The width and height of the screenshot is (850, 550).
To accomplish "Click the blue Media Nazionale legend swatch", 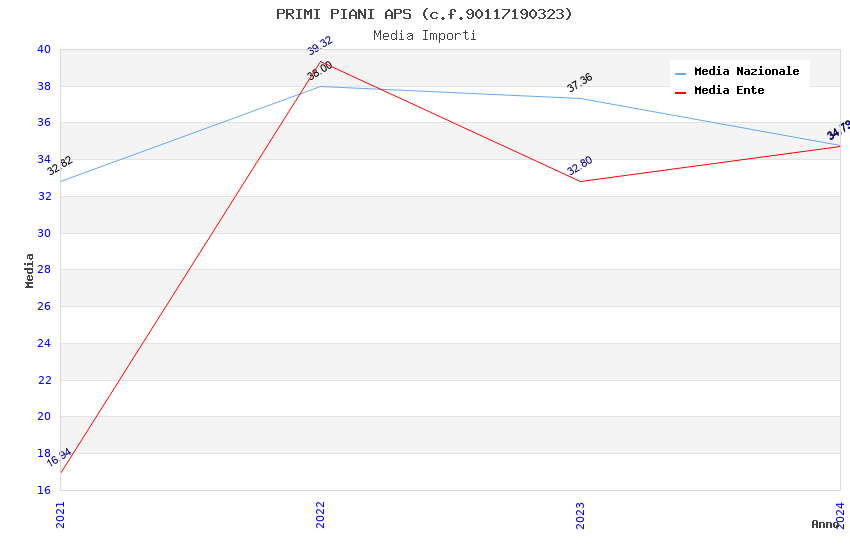I will pos(681,73).
